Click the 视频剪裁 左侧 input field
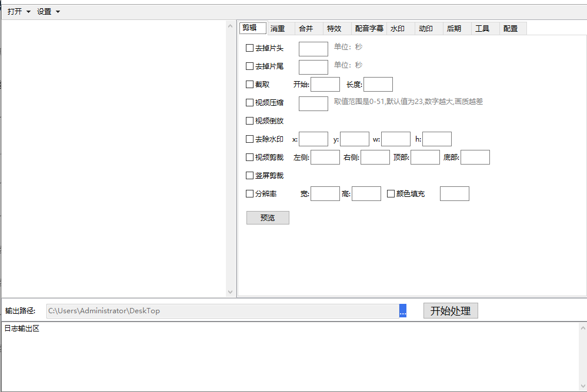 325,158
